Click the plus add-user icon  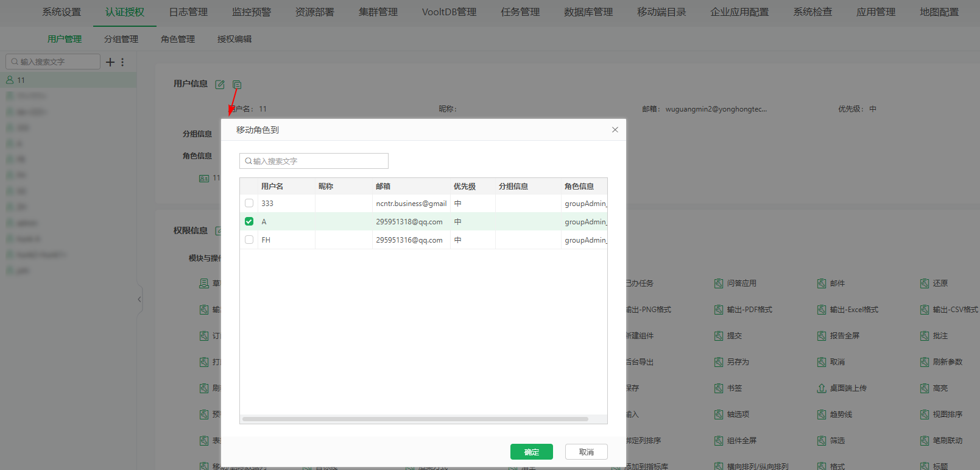[x=110, y=62]
